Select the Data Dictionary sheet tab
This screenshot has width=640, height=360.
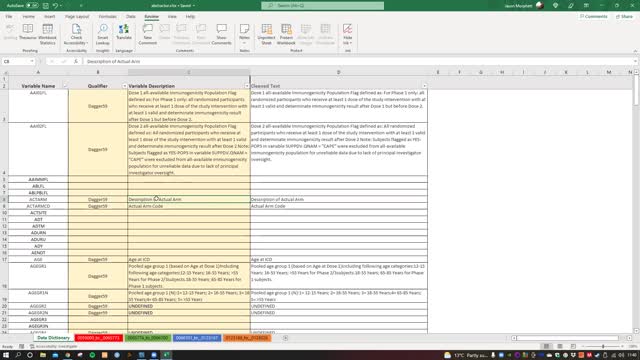point(53,338)
